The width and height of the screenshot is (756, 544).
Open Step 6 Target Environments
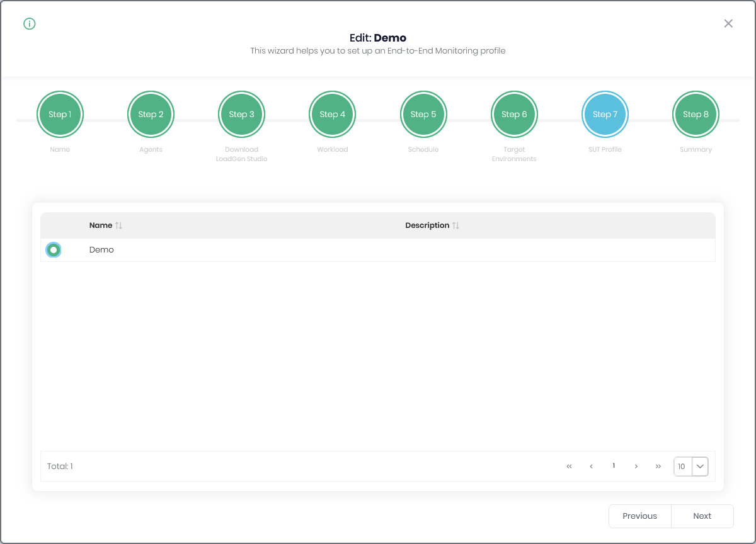[x=514, y=115]
